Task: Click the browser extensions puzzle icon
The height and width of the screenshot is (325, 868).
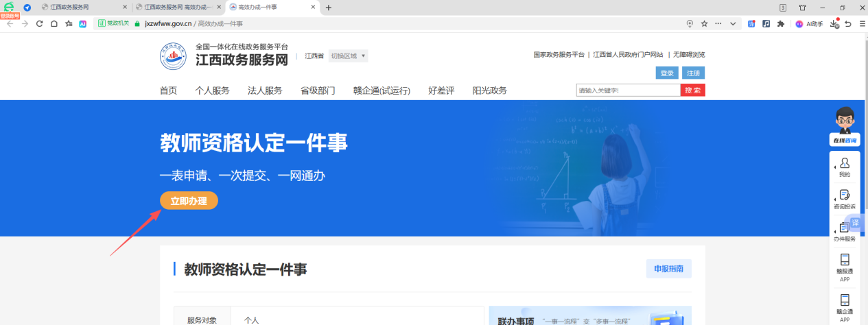Action: coord(780,23)
